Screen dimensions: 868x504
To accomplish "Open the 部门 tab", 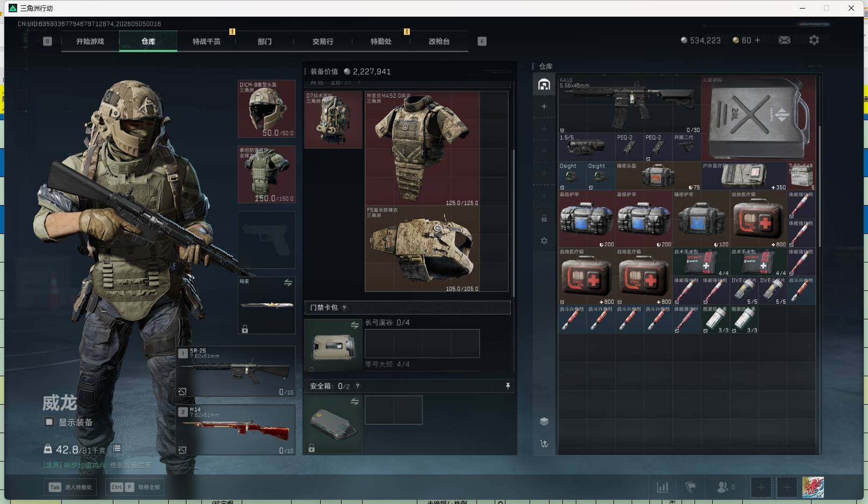I will 264,41.
